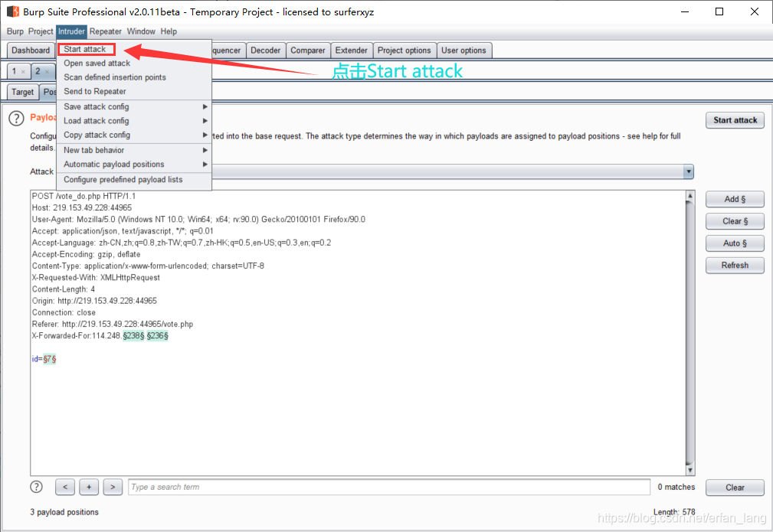This screenshot has height=532, width=773.
Task: Click the search help question mark icon
Action: pos(36,487)
